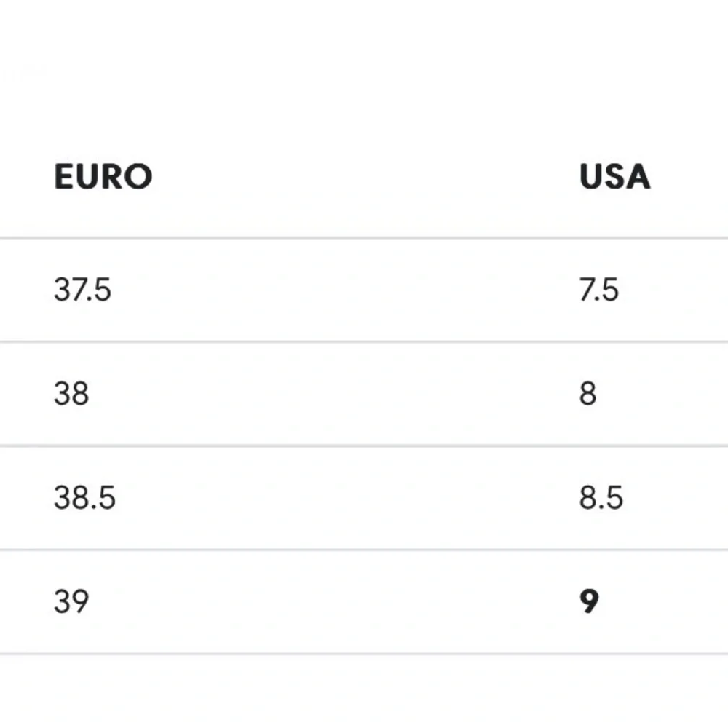The image size is (728, 728).
Task: Select the 38.5 Euro size value
Action: click(84, 498)
